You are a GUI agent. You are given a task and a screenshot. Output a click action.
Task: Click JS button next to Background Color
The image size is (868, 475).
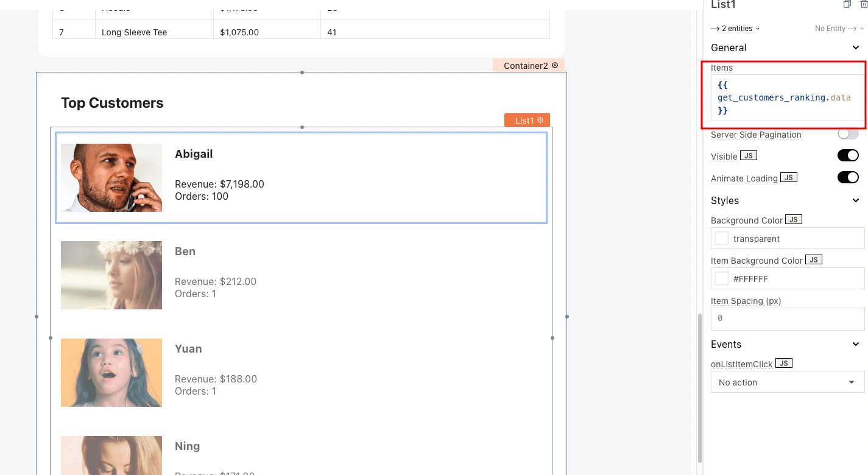pyautogui.click(x=794, y=220)
